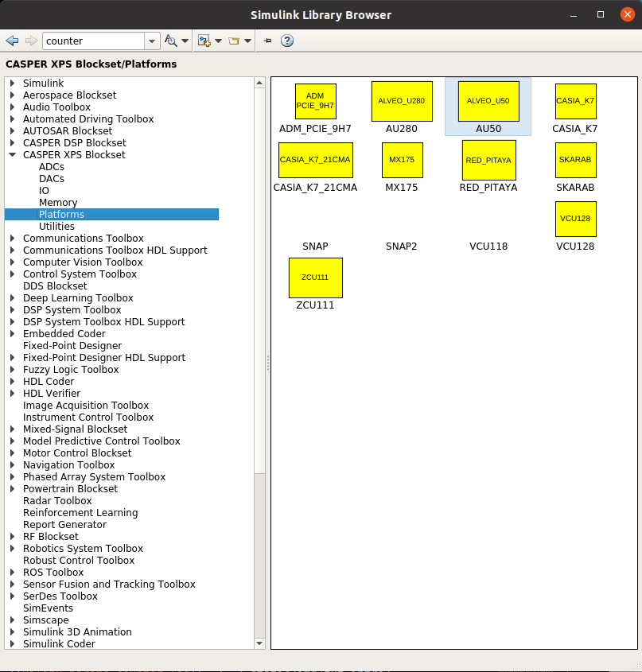Click the new model icon
642x672 pixels.
tap(204, 41)
